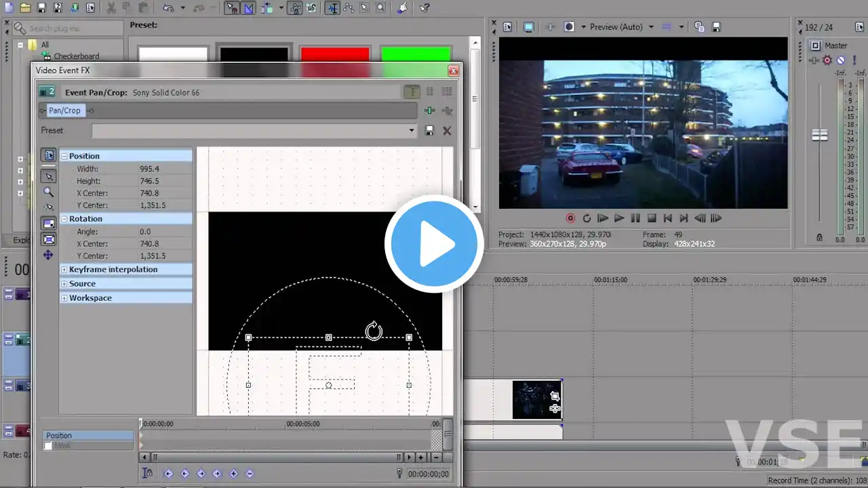Viewport: 868px width, 488px height.
Task: Pause the video preview
Action: point(635,218)
